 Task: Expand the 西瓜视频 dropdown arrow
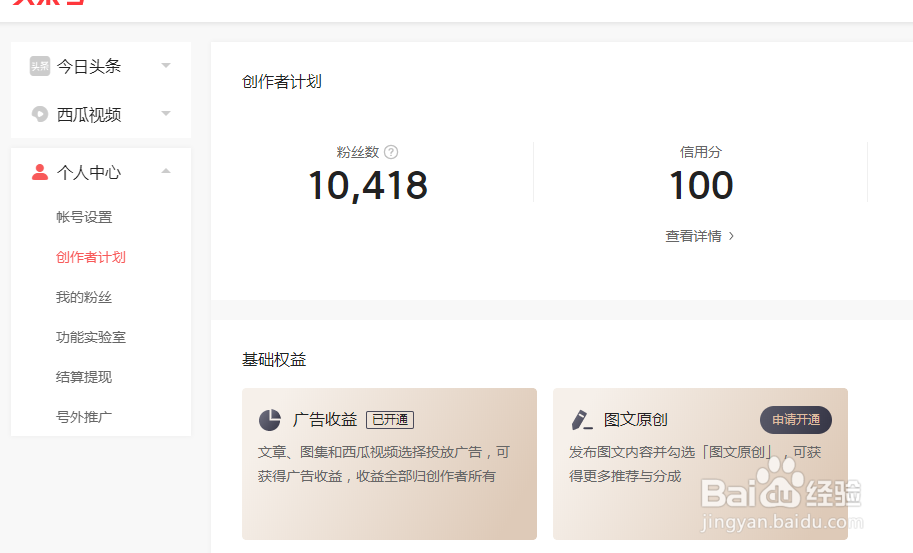tap(166, 113)
